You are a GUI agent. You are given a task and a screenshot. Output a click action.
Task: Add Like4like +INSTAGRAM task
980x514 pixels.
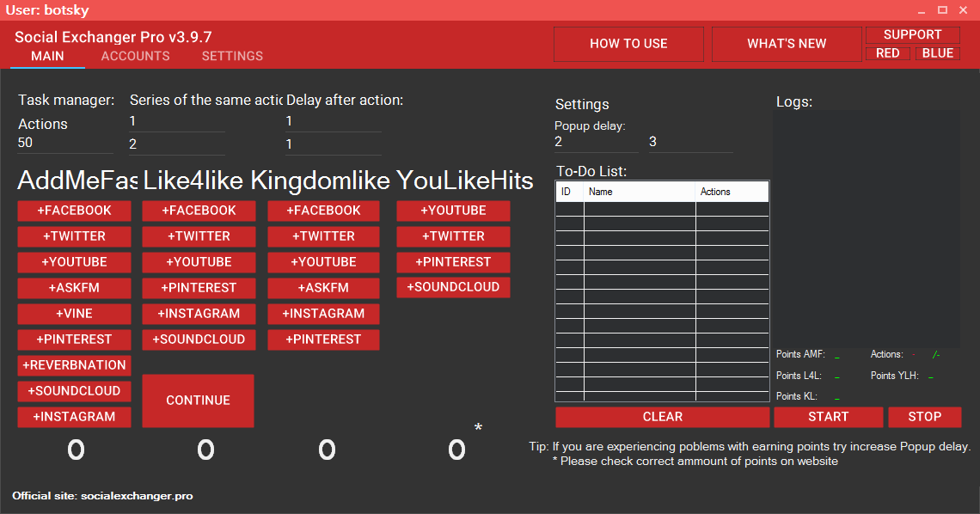tap(199, 314)
